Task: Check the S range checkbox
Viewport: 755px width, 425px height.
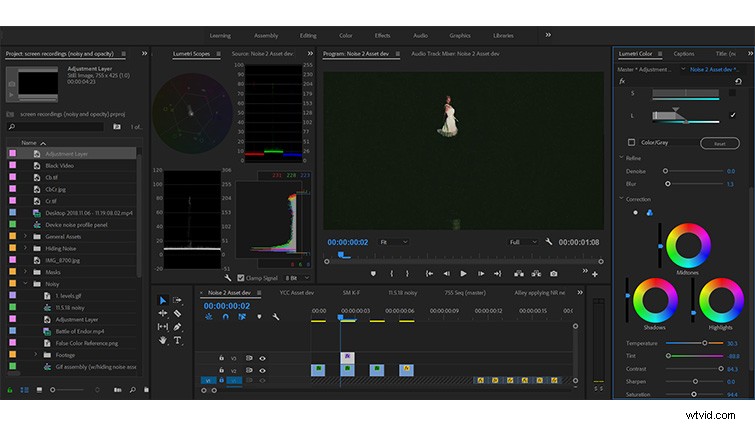Action: click(732, 93)
